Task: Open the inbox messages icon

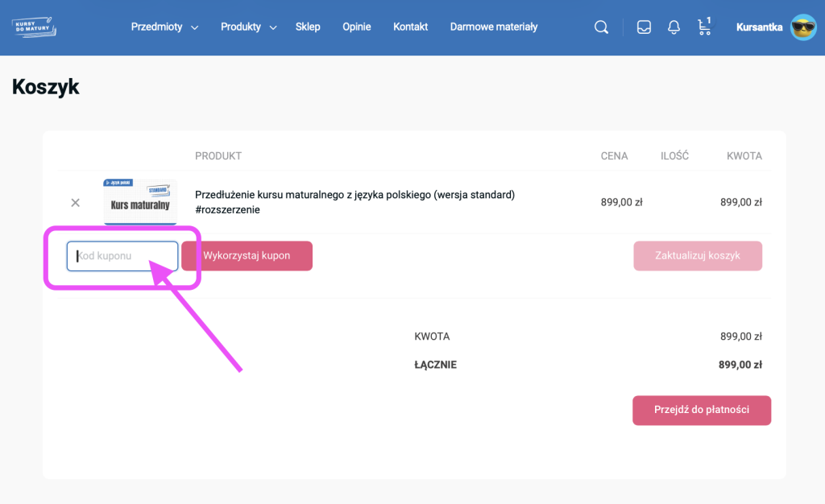Action: point(644,27)
